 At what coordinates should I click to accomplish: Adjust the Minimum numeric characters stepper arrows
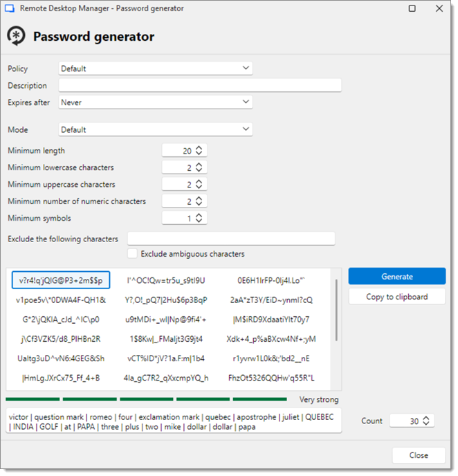point(200,202)
